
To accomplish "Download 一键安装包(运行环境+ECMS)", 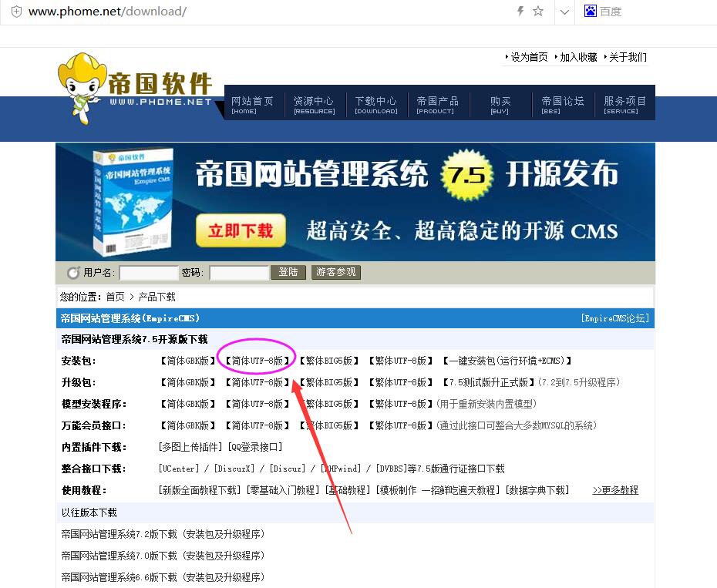I will click(x=507, y=361).
